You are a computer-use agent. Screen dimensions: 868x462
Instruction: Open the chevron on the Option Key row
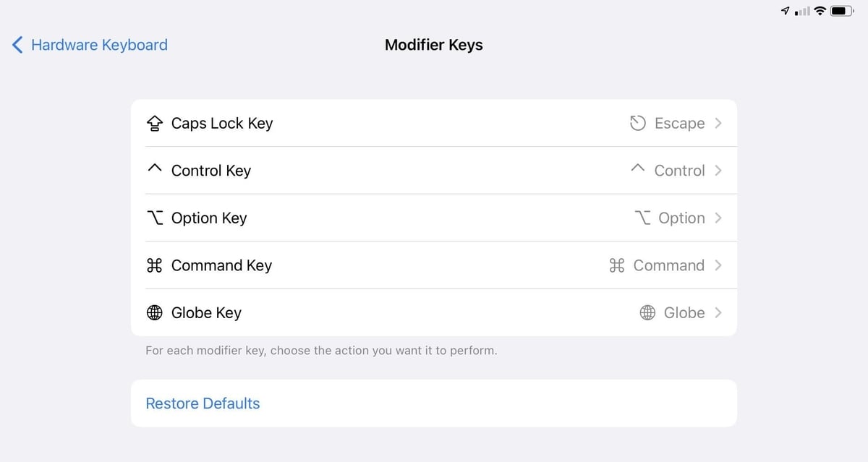pyautogui.click(x=718, y=218)
